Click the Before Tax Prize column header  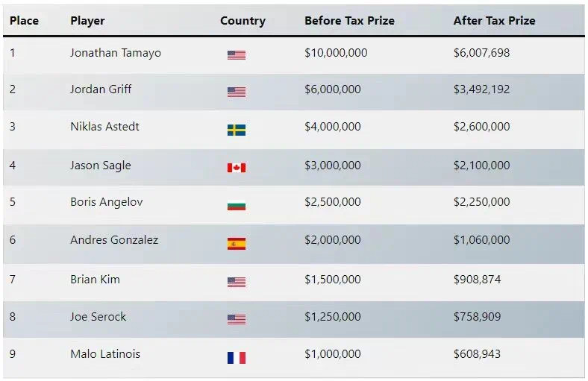pos(349,21)
